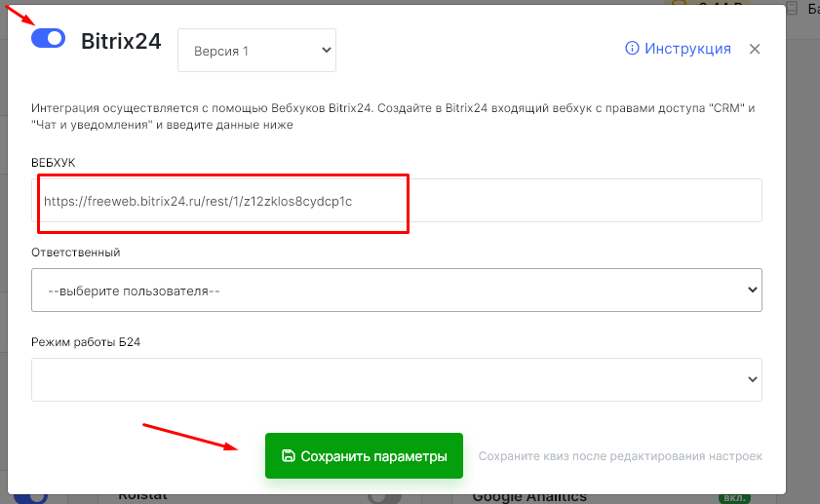The width and height of the screenshot is (820, 504).
Task: Expand the Режим работы Б24 dropdown
Action: 397,379
